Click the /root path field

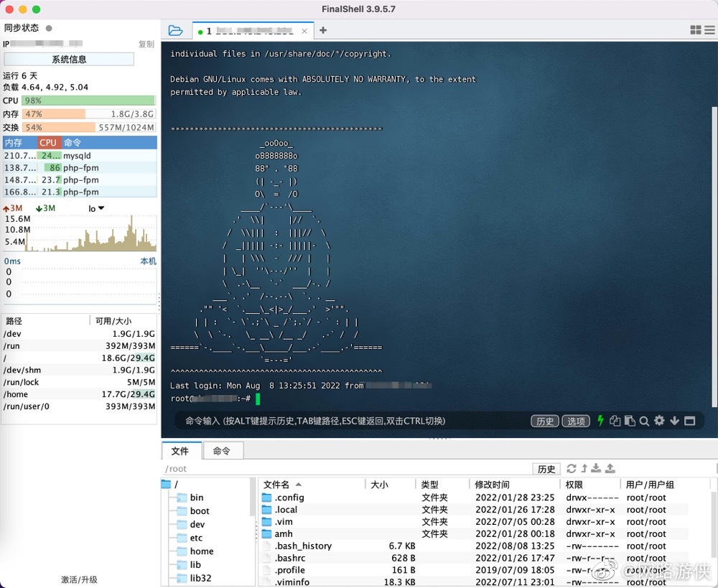346,469
